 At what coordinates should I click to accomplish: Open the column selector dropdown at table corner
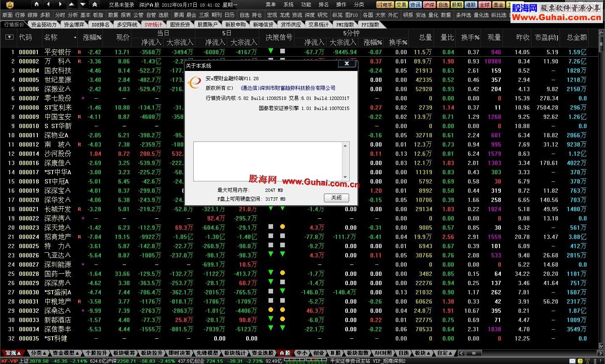point(9,37)
